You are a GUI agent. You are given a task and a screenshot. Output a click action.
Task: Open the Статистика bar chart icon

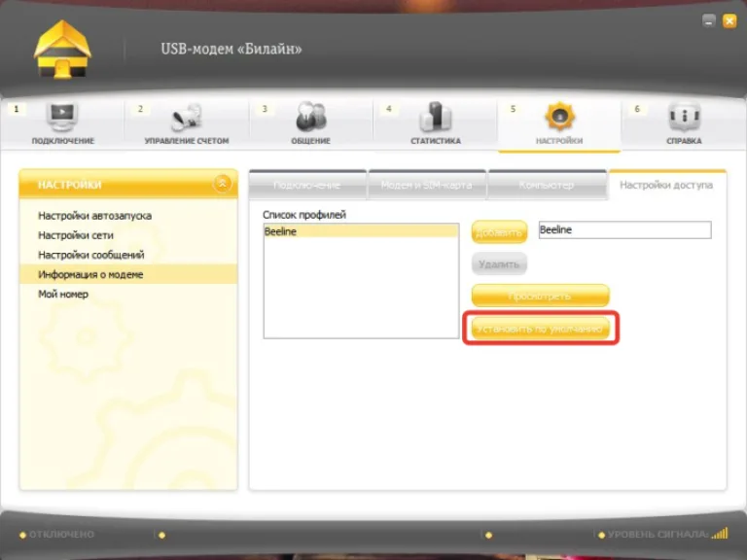point(436,117)
